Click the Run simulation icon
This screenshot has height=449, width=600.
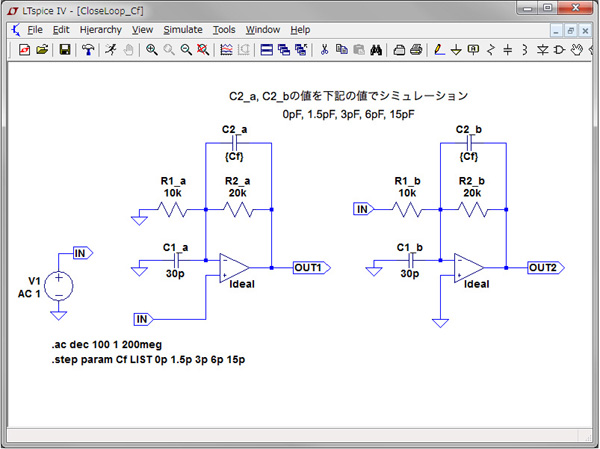pos(109,49)
